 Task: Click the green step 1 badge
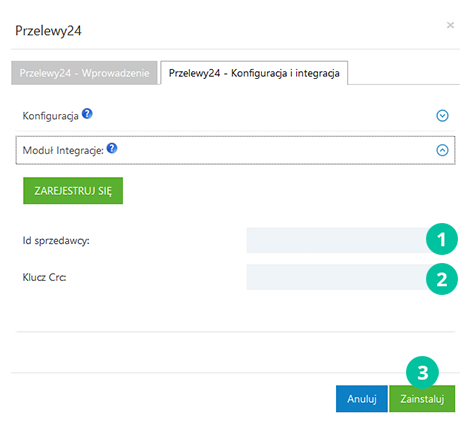(442, 239)
